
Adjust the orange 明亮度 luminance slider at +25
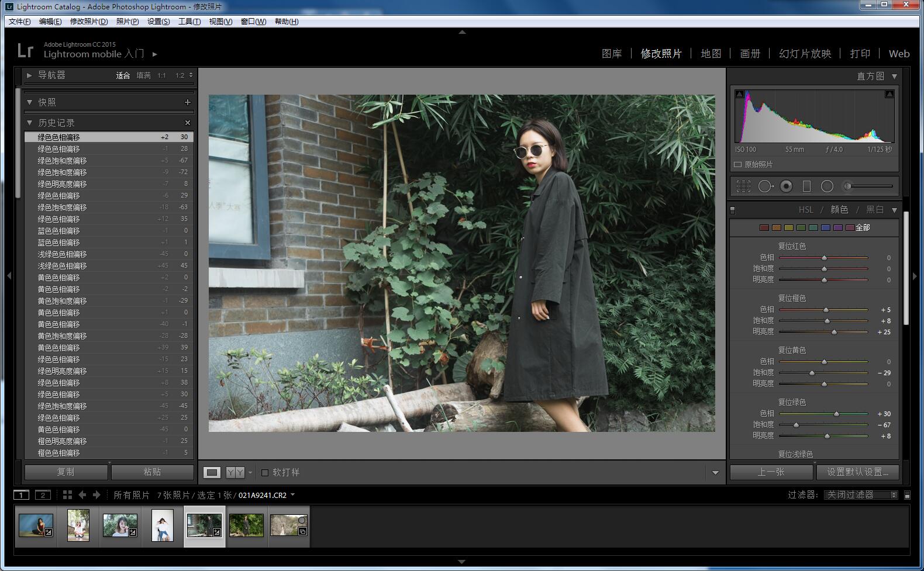834,332
